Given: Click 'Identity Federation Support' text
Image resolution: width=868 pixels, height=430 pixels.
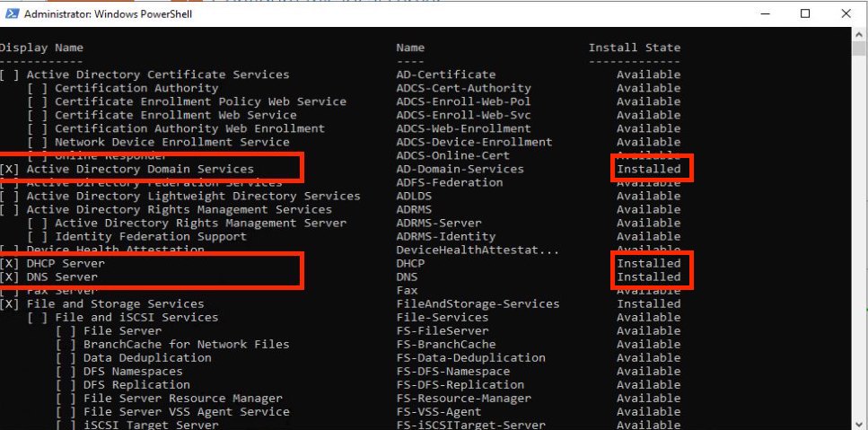Looking at the screenshot, I should click(x=151, y=236).
